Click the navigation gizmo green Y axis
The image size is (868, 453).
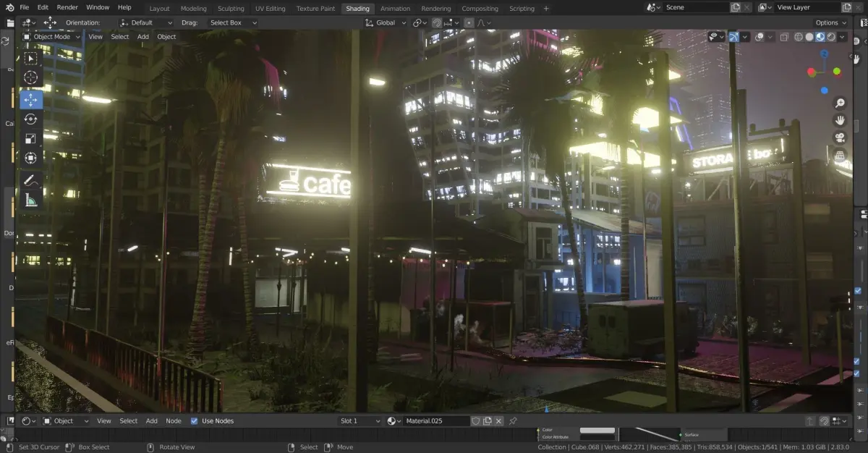click(x=836, y=72)
